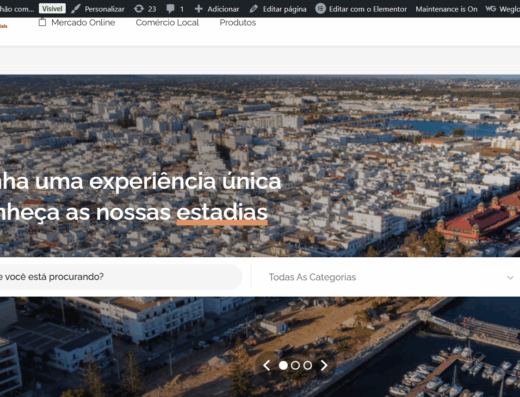
Task: Click the Adicionar plus icon
Action: (199, 9)
